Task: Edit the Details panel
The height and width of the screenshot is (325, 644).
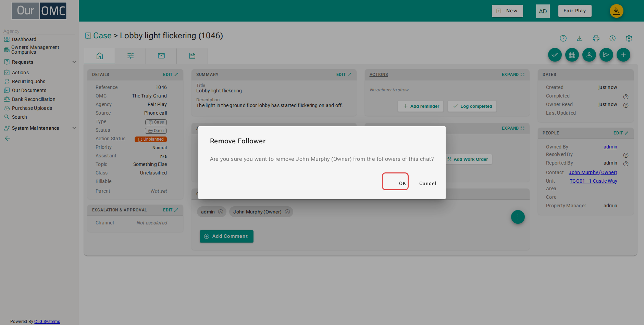Action: (170, 75)
